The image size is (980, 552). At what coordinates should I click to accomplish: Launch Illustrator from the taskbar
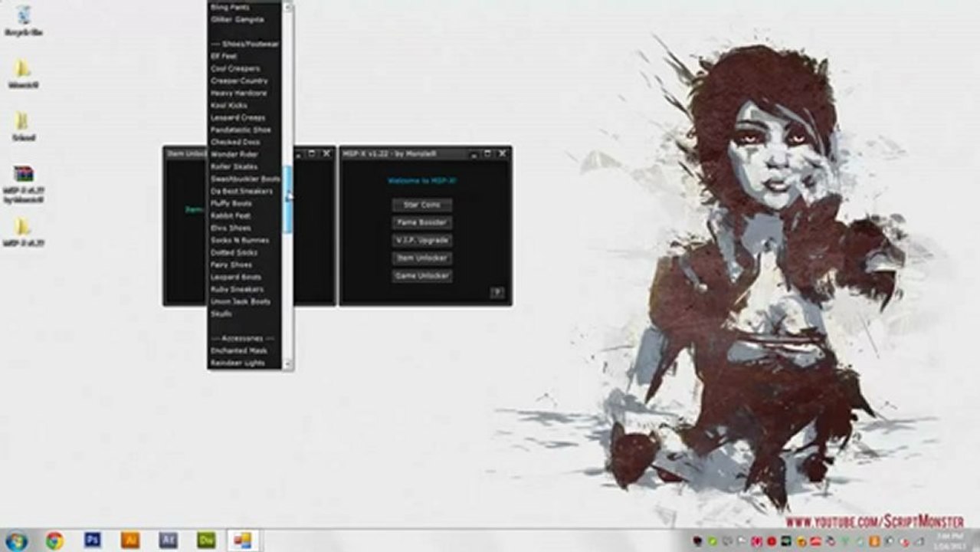130,540
